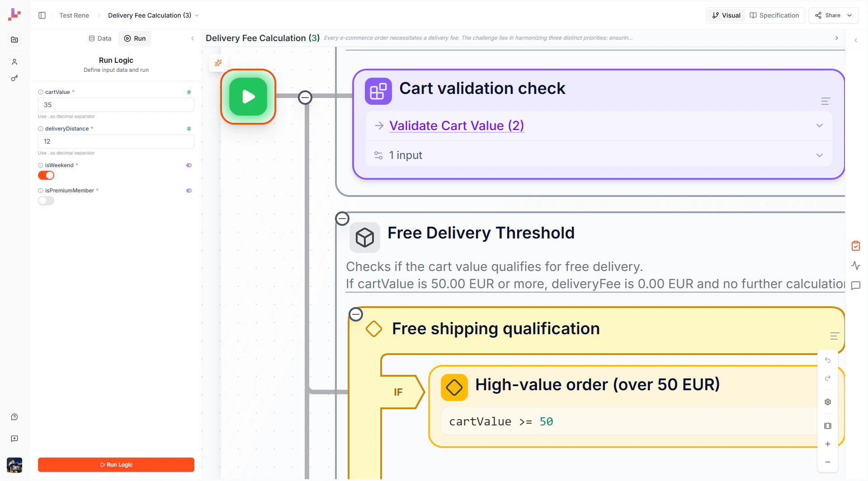Open canvas settings gear icon
Viewport: 868px width, 481px height.
[x=828, y=402]
